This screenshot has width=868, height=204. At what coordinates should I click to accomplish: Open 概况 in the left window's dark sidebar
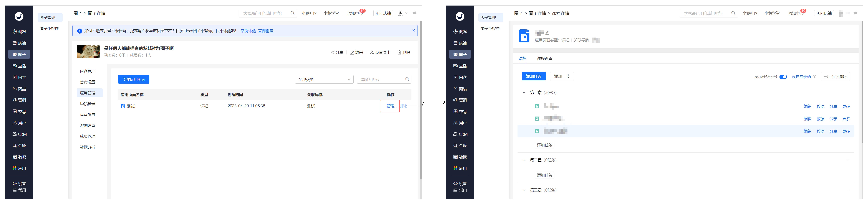[x=19, y=32]
